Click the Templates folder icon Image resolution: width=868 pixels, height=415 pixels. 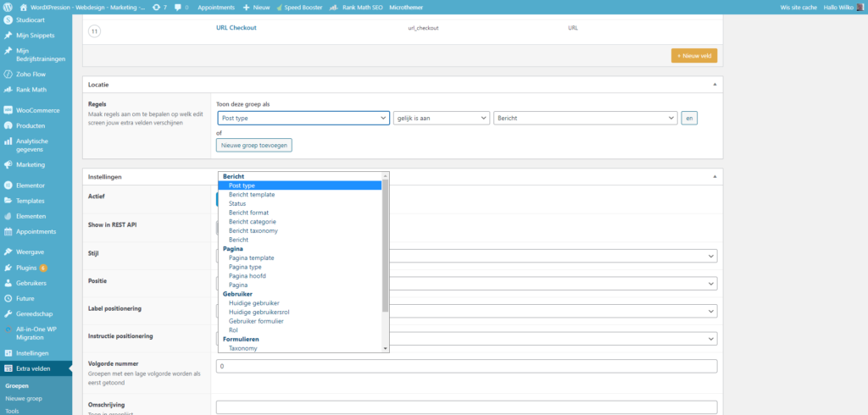pos(8,201)
